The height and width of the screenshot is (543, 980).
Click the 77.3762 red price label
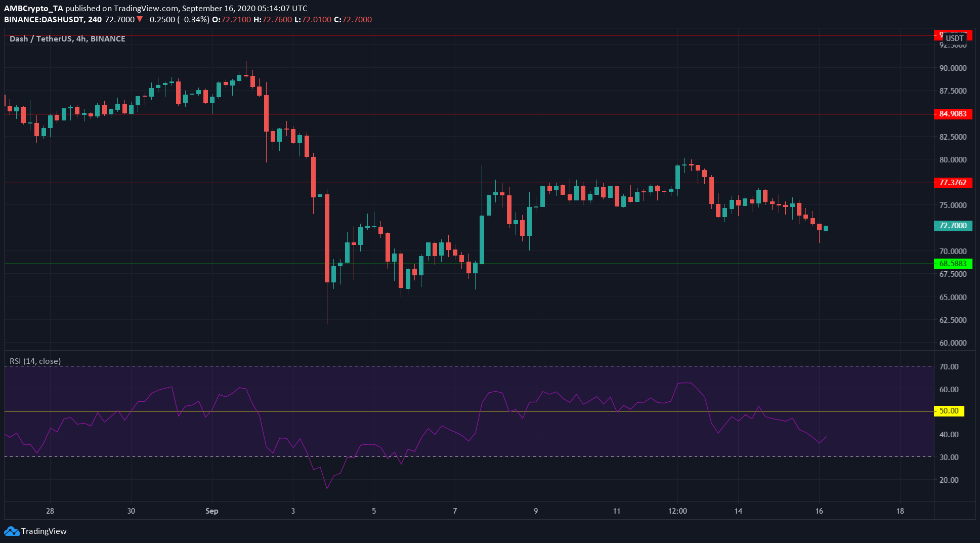tap(953, 183)
